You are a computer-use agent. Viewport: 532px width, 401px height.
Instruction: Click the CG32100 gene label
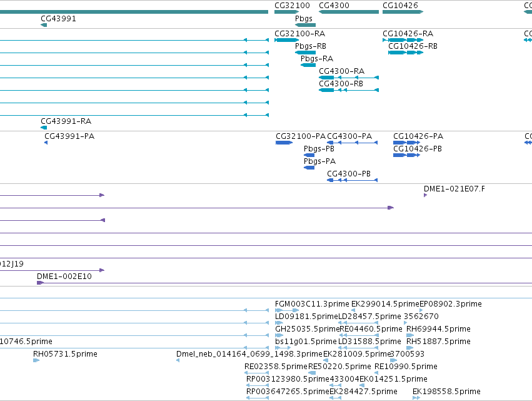tap(292, 6)
